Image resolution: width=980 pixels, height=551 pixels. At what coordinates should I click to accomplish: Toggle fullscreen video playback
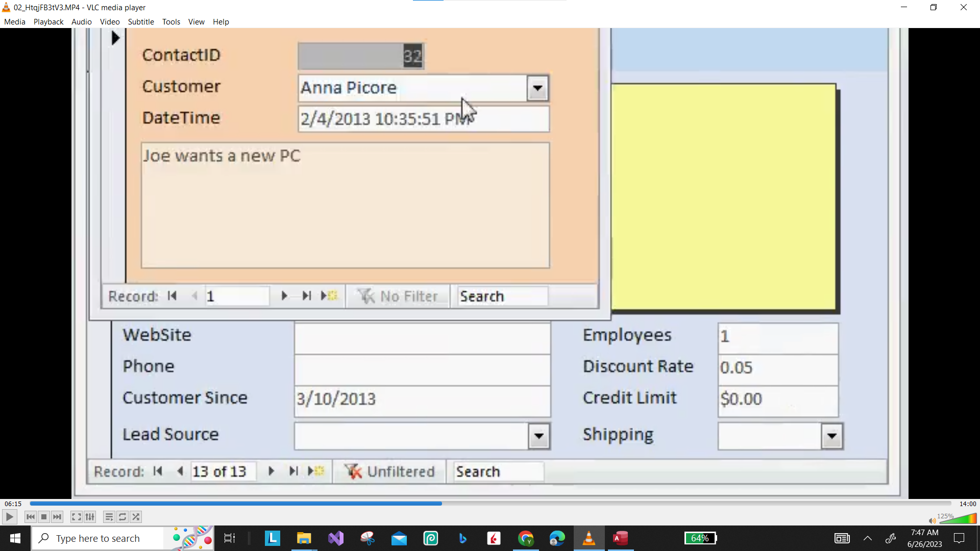pyautogui.click(x=76, y=517)
